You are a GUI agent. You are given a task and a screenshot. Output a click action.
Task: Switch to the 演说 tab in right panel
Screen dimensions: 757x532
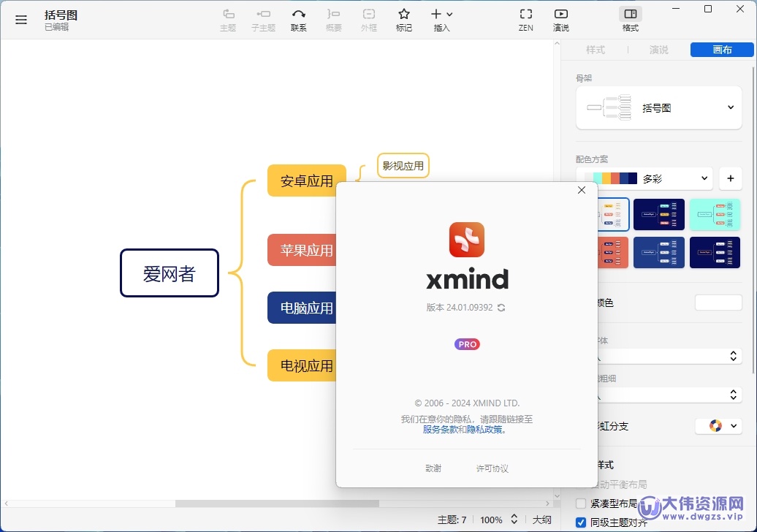pyautogui.click(x=658, y=50)
